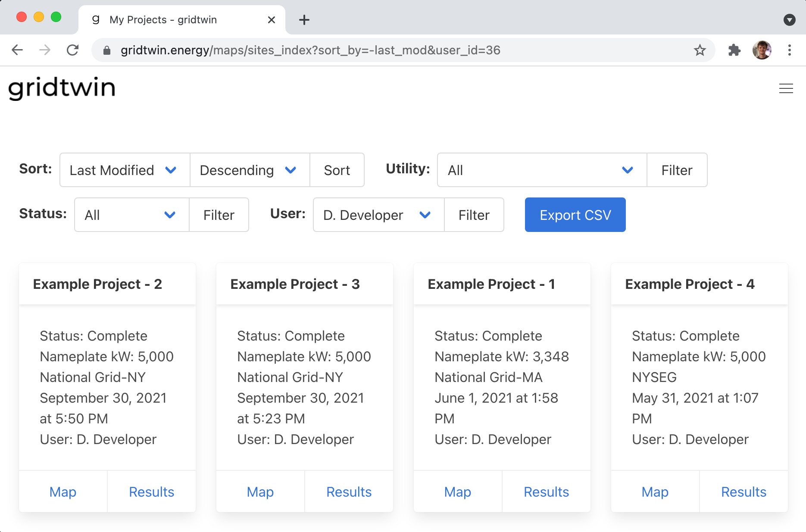
Task: View Results for Example Project - 4
Action: [744, 491]
